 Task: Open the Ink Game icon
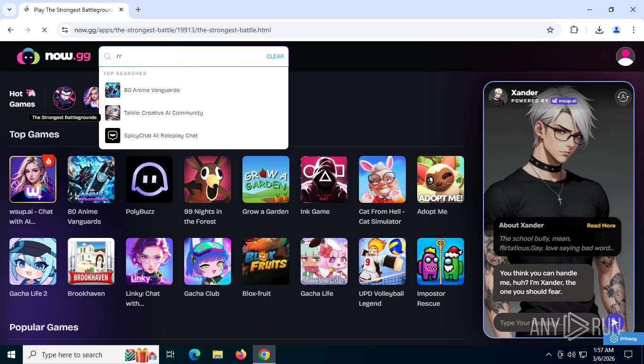(x=324, y=179)
